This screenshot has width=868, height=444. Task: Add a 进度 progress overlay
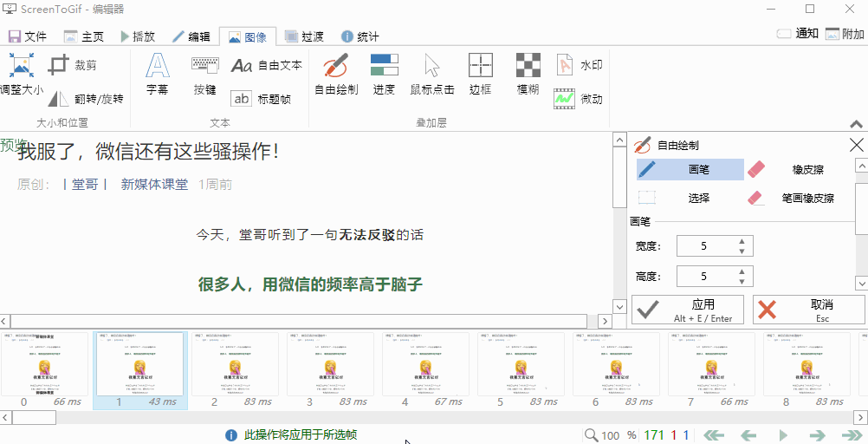tap(384, 75)
